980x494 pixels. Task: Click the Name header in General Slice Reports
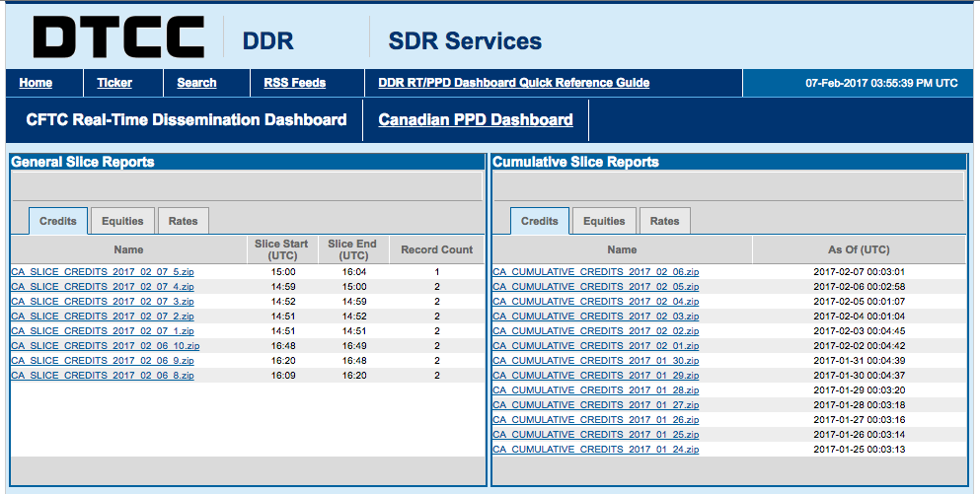(x=128, y=249)
